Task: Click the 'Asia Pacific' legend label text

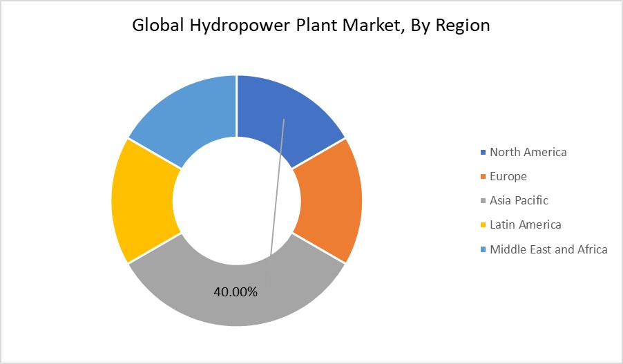Action: click(x=519, y=200)
